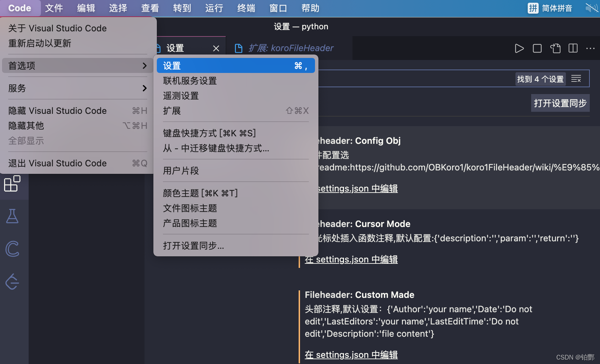Choose 隐藏其他 menu entry
The image size is (600, 364).
78,125
